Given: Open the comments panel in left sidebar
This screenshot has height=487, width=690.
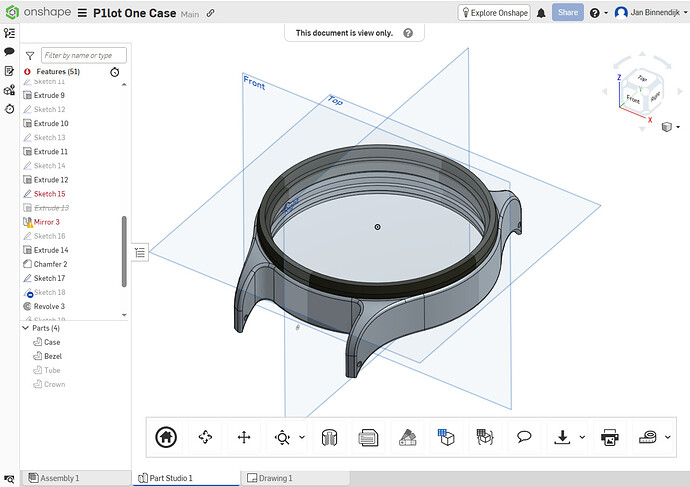Looking at the screenshot, I should click(9, 51).
